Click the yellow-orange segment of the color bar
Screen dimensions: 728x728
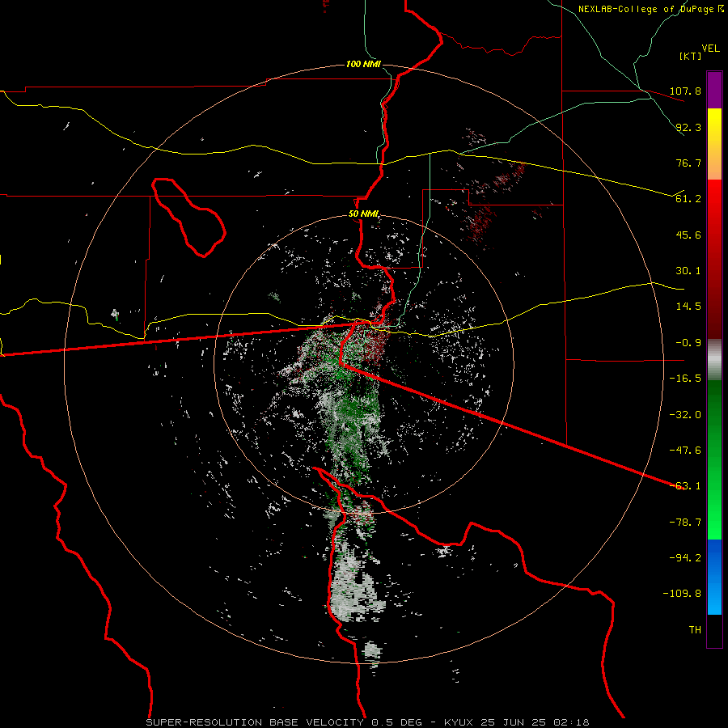pos(714,144)
